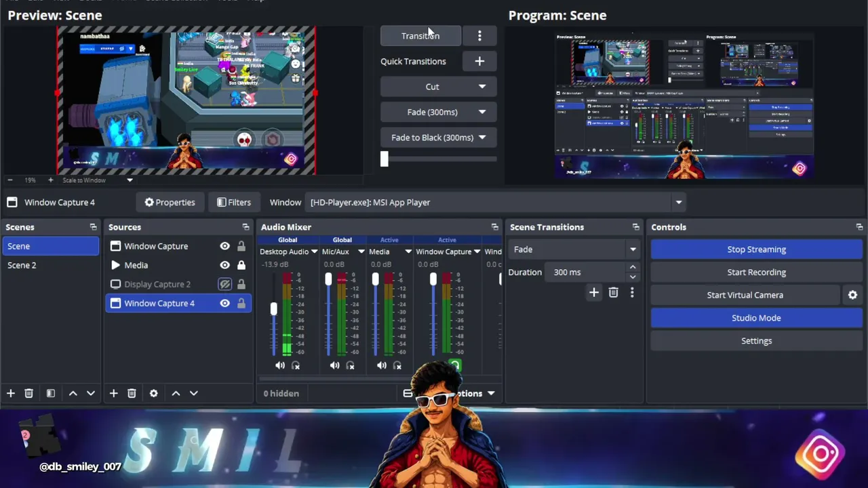The image size is (868, 488).
Task: Open the Scale to Window dropdown
Action: tap(130, 180)
